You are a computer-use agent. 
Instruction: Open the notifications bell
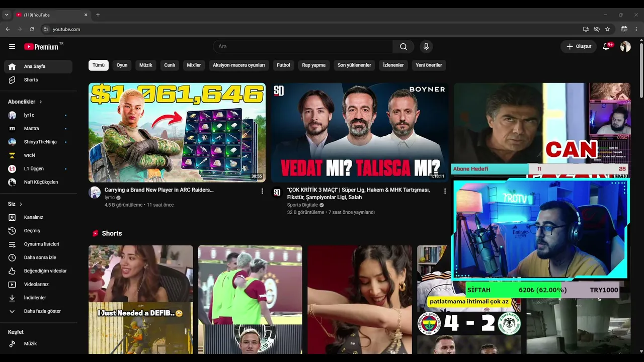point(607,46)
